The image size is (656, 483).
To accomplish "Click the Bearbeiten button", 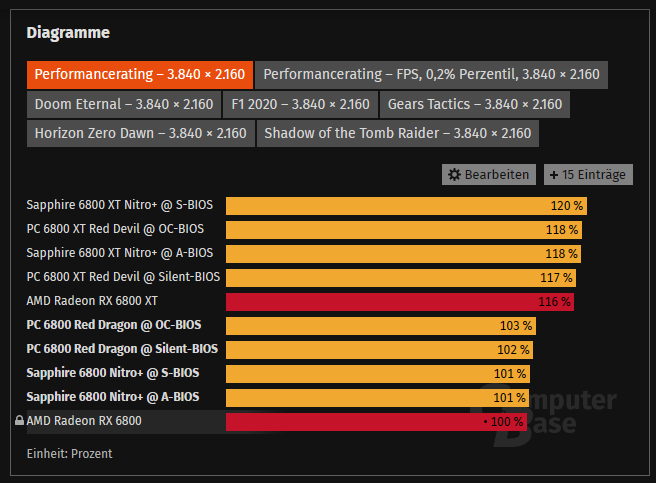I will tap(489, 175).
